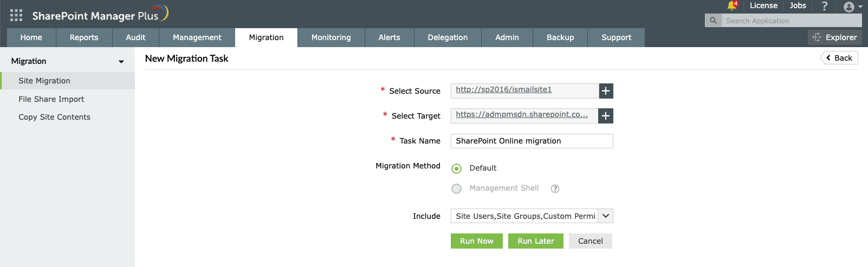Viewport: 868px width, 267px height.
Task: Open the Jobs link
Action: [x=798, y=5]
